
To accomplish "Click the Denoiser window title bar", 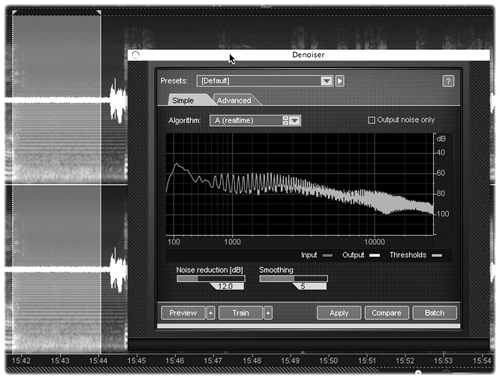I will click(309, 55).
